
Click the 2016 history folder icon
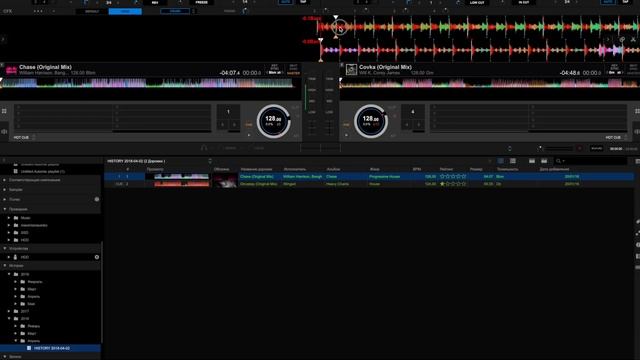click(16, 274)
